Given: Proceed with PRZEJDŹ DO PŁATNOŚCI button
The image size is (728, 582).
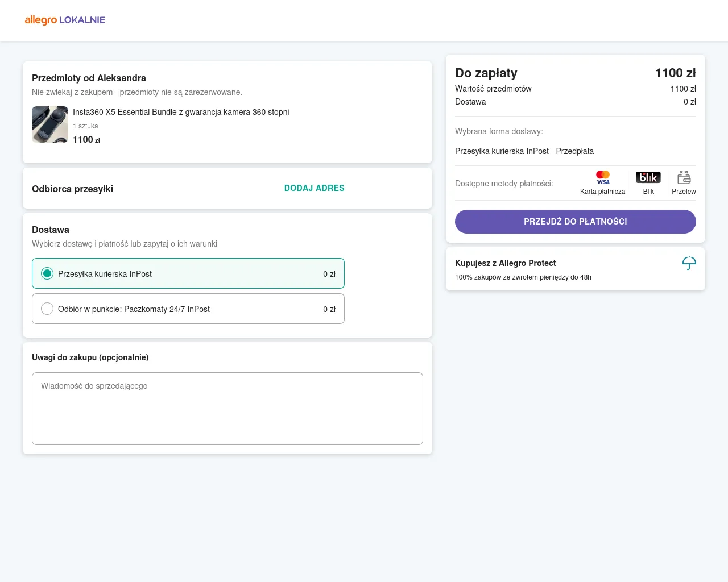Looking at the screenshot, I should click(x=576, y=222).
